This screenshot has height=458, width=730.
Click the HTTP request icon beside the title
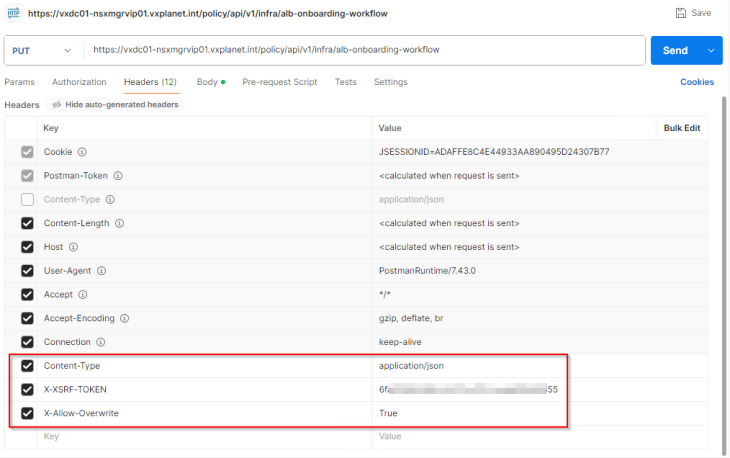coord(13,13)
